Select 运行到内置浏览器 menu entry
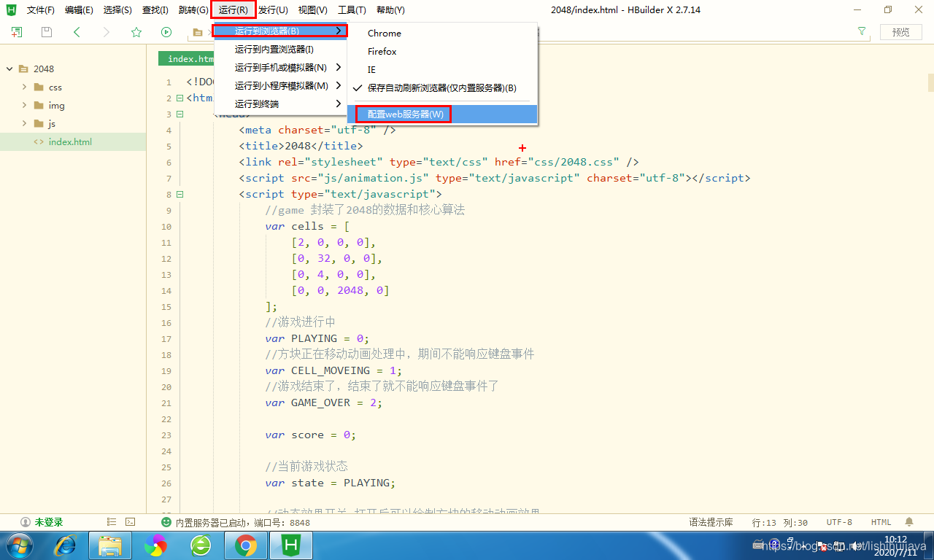Image resolution: width=934 pixels, height=560 pixels. pyautogui.click(x=279, y=50)
